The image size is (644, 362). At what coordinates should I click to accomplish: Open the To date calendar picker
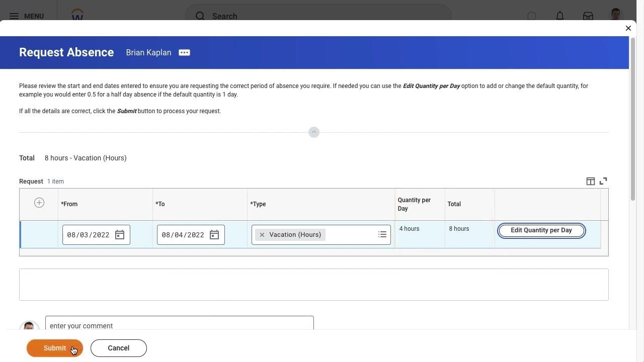(x=214, y=235)
